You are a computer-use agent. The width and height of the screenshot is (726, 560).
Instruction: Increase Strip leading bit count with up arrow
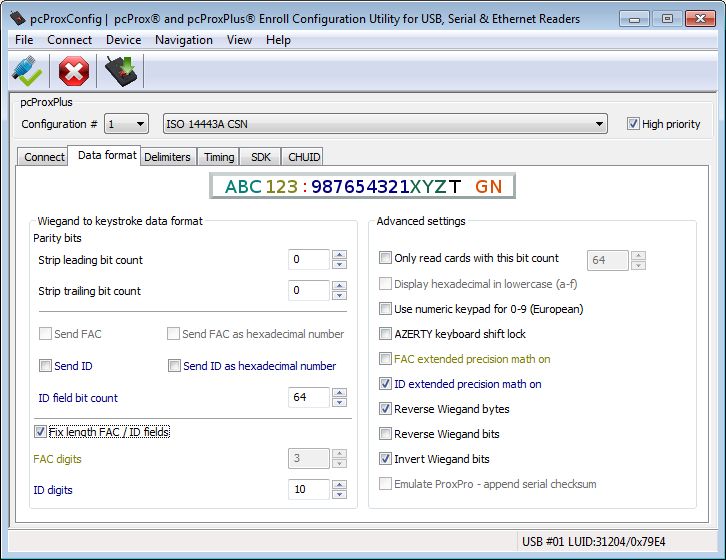pyautogui.click(x=339, y=254)
